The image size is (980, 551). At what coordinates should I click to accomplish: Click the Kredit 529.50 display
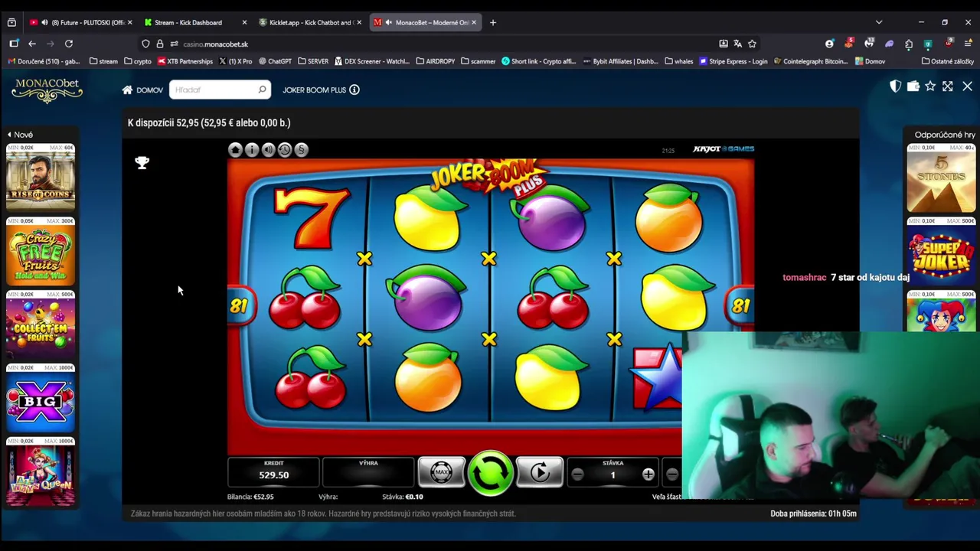click(273, 471)
